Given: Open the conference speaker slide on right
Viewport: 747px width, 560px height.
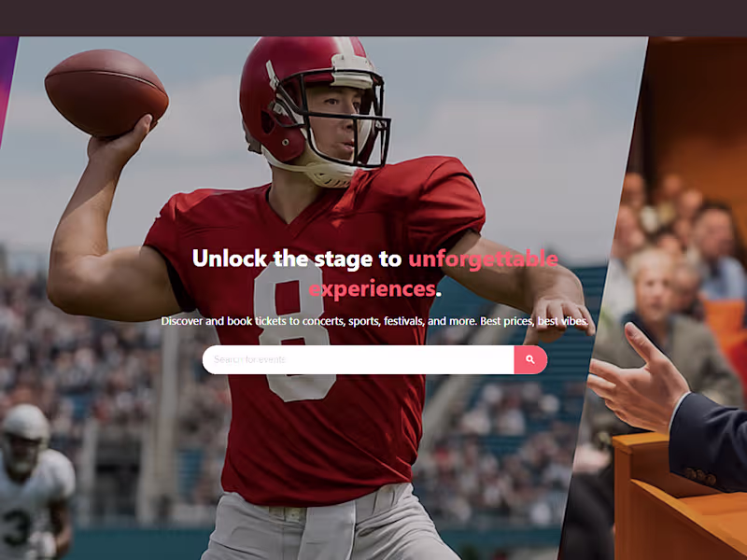Looking at the screenshot, I should pyautogui.click(x=667, y=295).
